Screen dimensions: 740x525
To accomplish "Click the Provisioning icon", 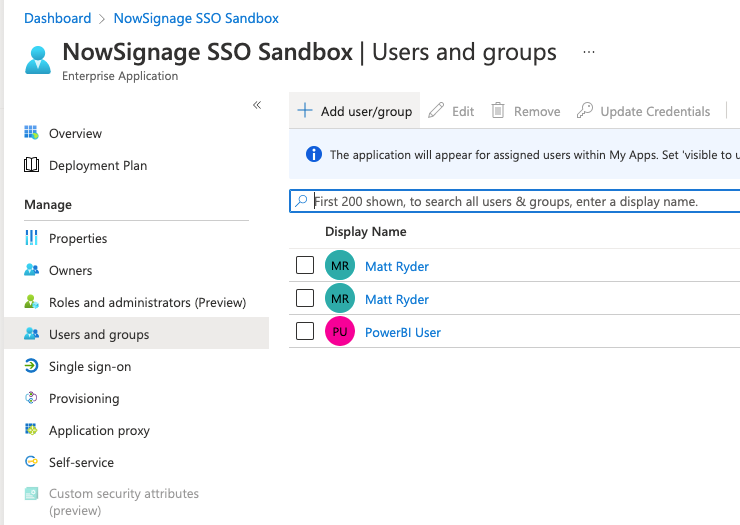I will [31, 398].
